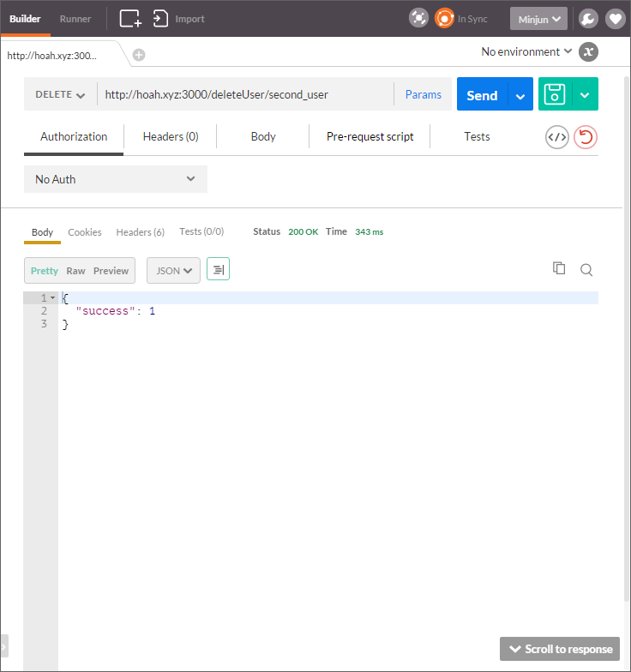Click the Params button
Screen dimensions: 631x672
tap(423, 94)
